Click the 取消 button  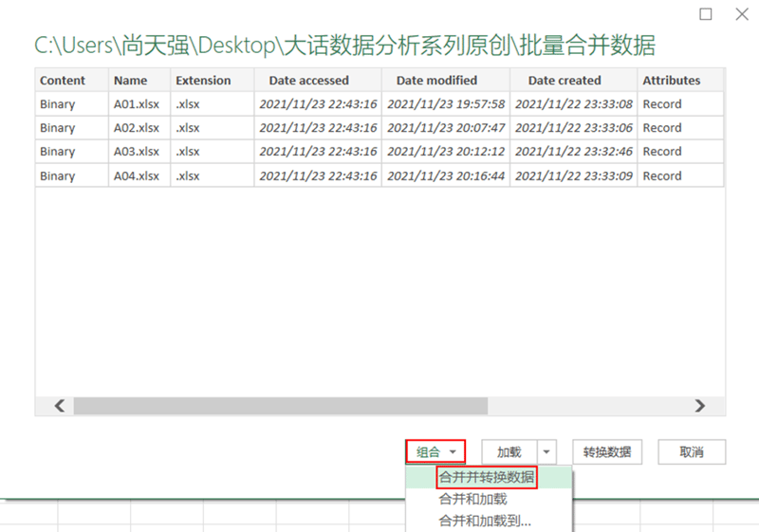click(x=692, y=452)
